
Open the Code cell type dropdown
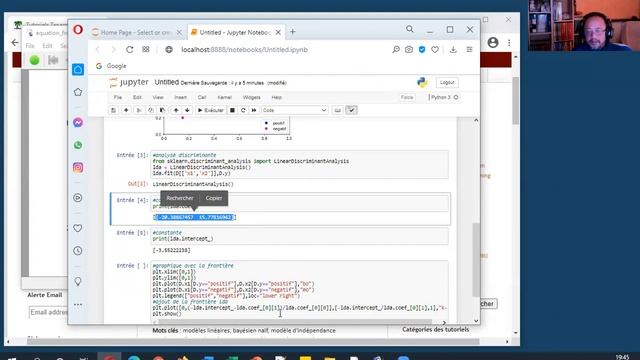[x=294, y=110]
